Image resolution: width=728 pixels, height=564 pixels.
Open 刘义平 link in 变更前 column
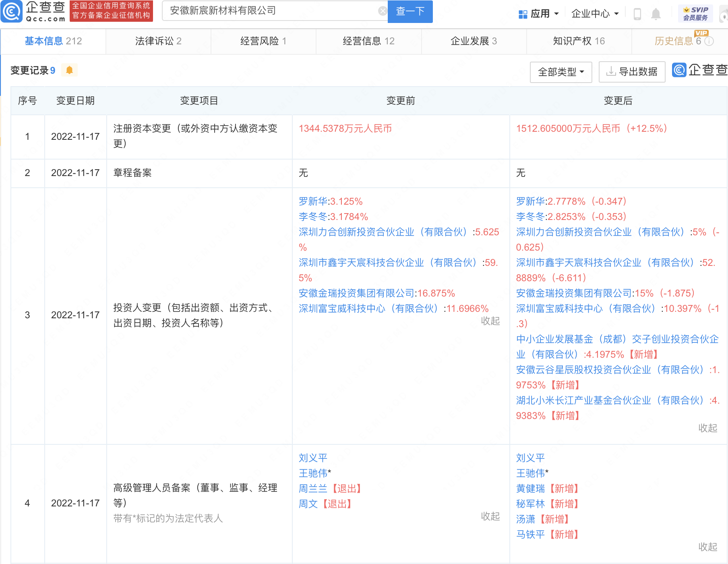(x=313, y=458)
